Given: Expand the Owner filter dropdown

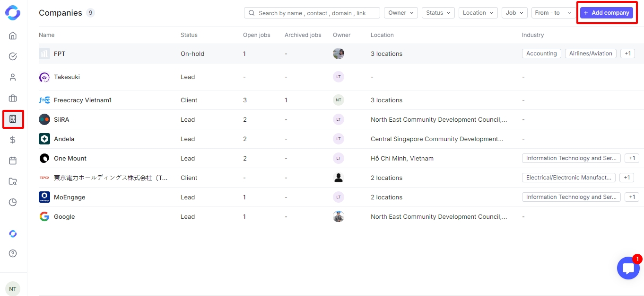Looking at the screenshot, I should tap(401, 13).
